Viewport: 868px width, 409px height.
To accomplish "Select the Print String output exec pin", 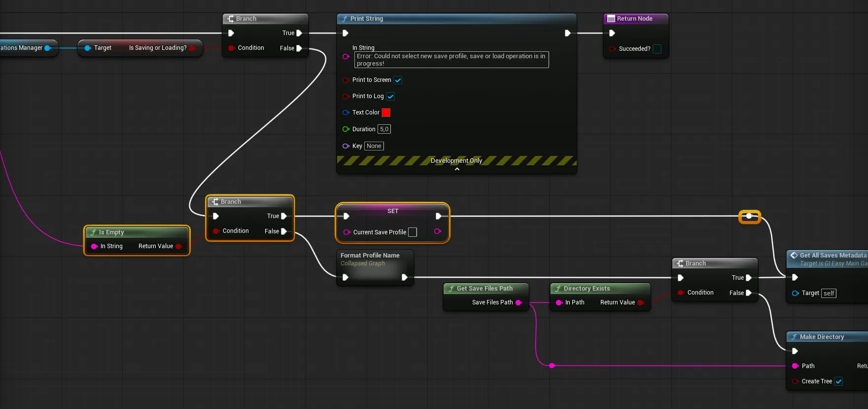I will [x=567, y=33].
